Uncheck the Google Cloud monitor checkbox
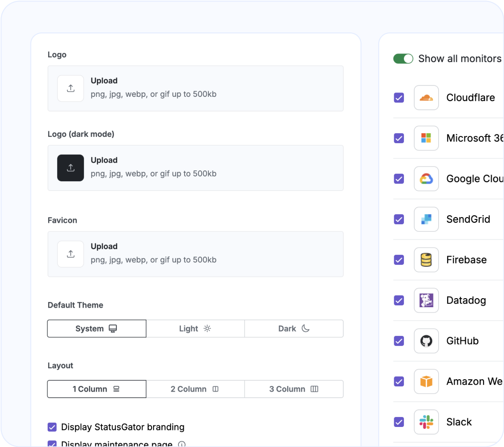This screenshot has height=447, width=504. coord(399,179)
